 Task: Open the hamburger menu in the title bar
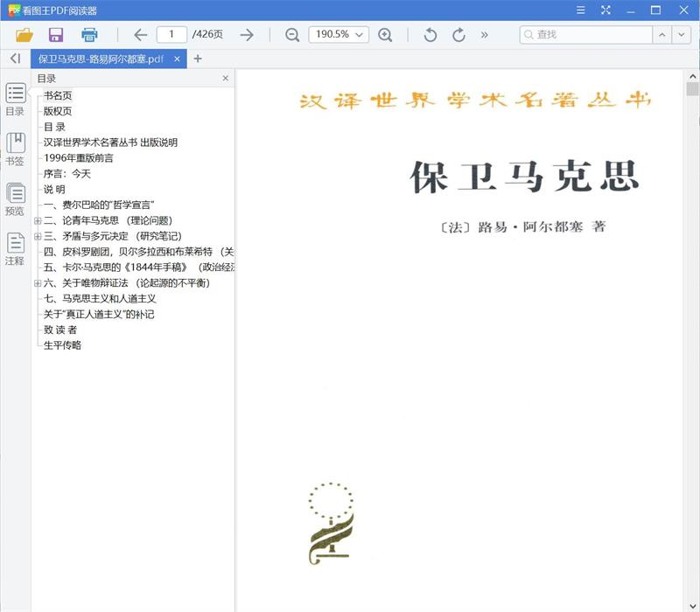point(580,10)
